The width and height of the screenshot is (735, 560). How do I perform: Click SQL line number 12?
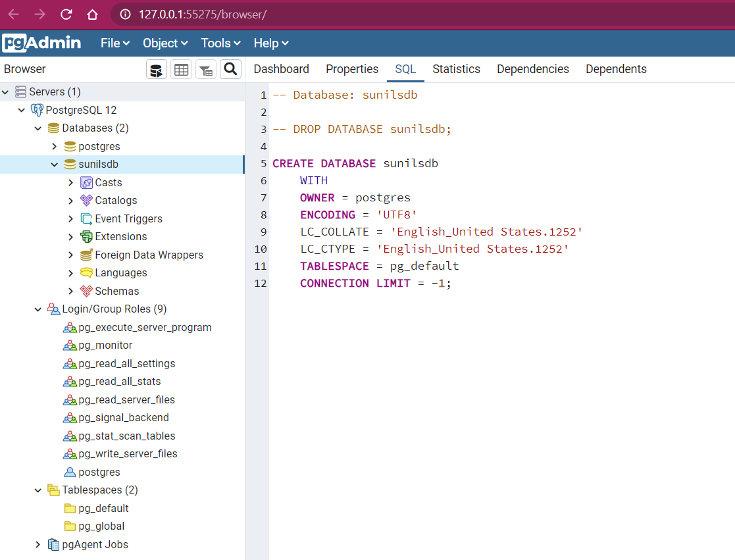pos(260,284)
